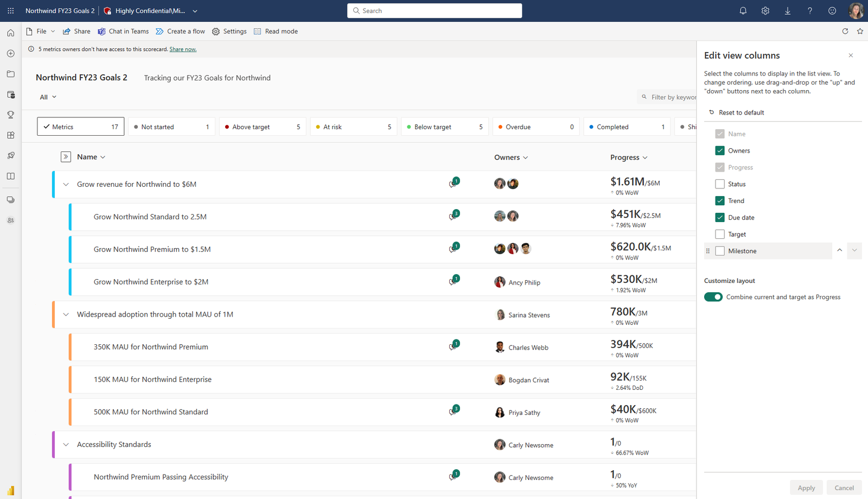Viewport: 868px width, 499px height.
Task: Select the At risk status filter
Action: 353,127
